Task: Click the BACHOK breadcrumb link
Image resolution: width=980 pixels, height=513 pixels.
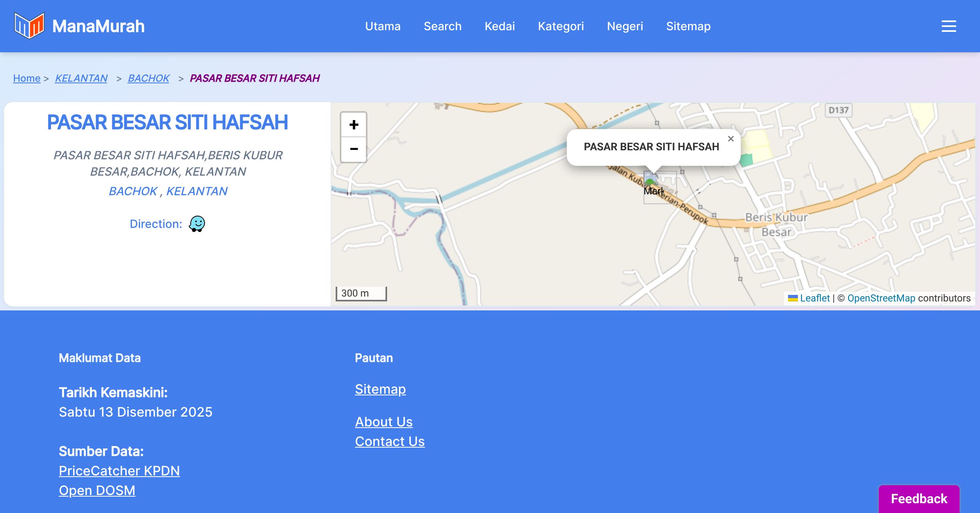Action: tap(148, 78)
